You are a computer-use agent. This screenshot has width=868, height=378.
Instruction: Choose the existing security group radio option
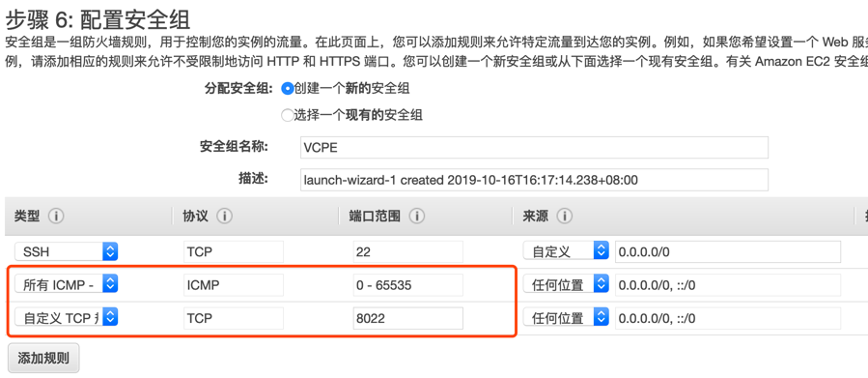pyautogui.click(x=288, y=115)
